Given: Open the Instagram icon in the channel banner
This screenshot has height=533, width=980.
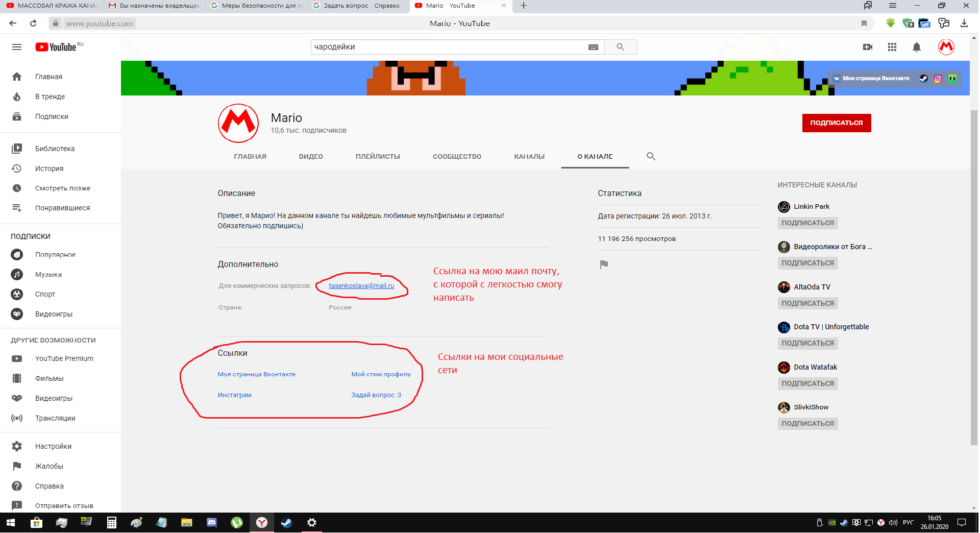Looking at the screenshot, I should (x=938, y=79).
